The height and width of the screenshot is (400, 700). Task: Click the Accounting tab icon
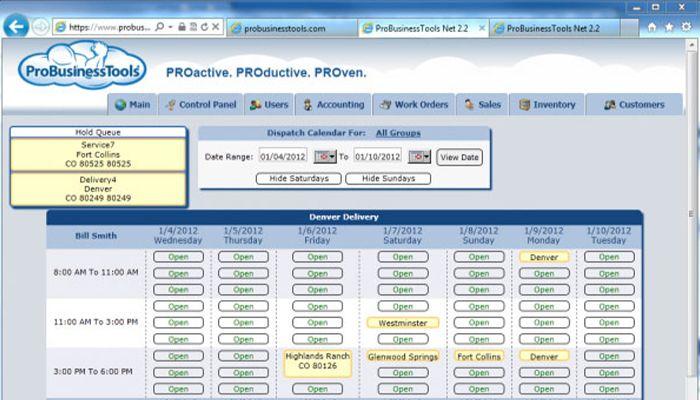point(308,105)
